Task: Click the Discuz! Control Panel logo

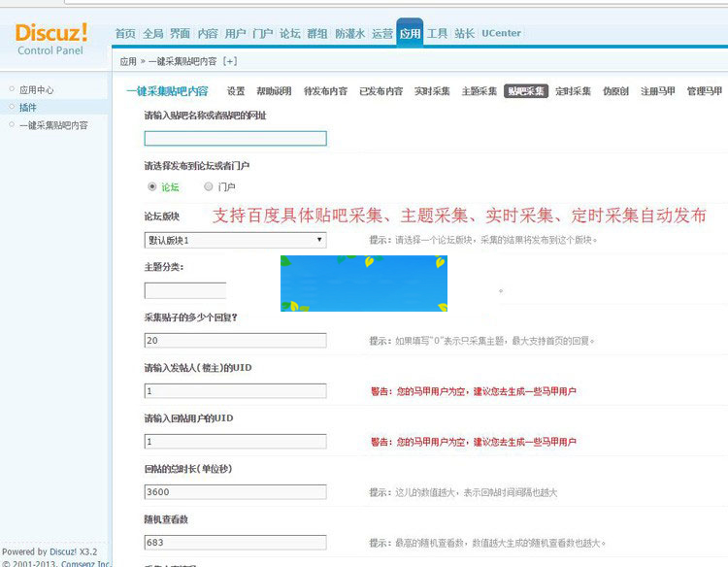Action: coord(50,38)
